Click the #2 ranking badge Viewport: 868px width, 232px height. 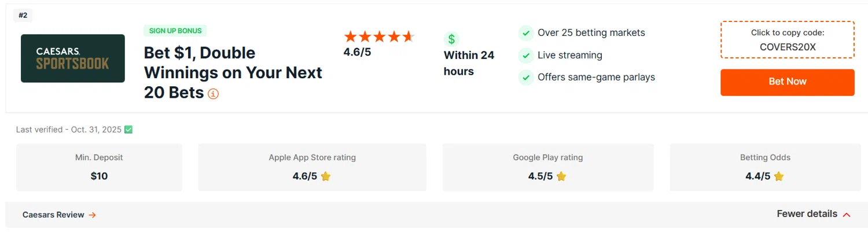point(23,16)
